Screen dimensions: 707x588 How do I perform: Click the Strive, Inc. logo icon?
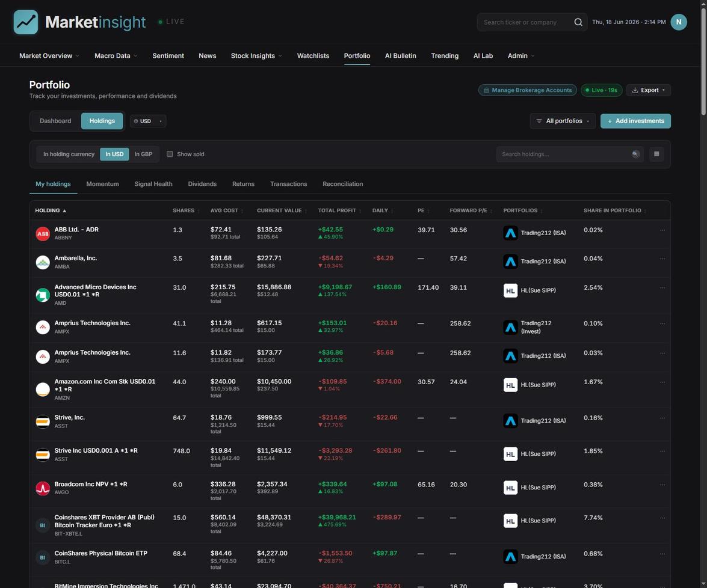coord(43,421)
